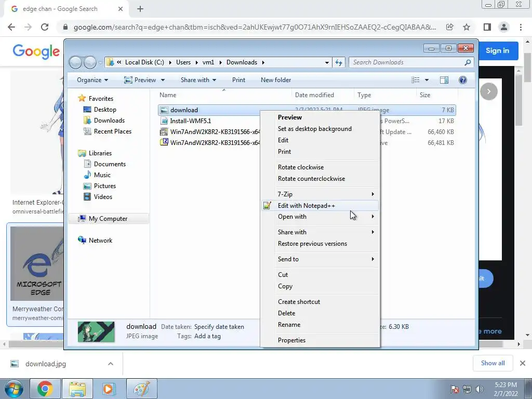Click the Print toolbar button

238,80
